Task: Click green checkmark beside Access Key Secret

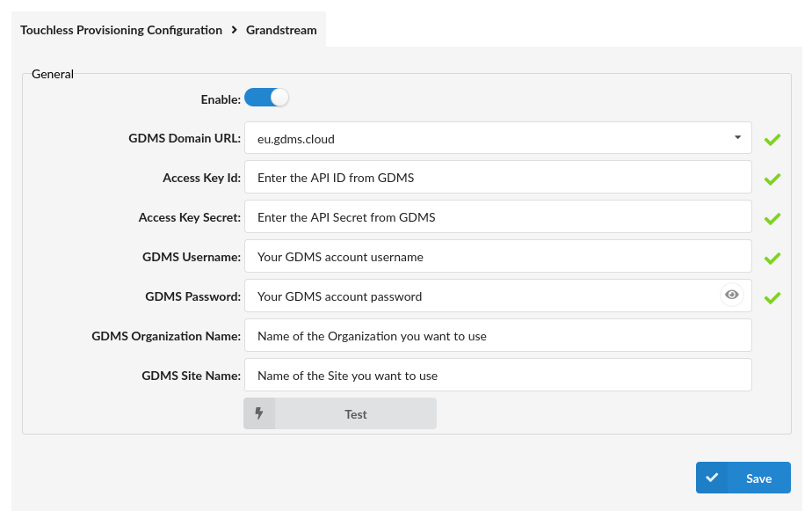Action: pos(772,218)
